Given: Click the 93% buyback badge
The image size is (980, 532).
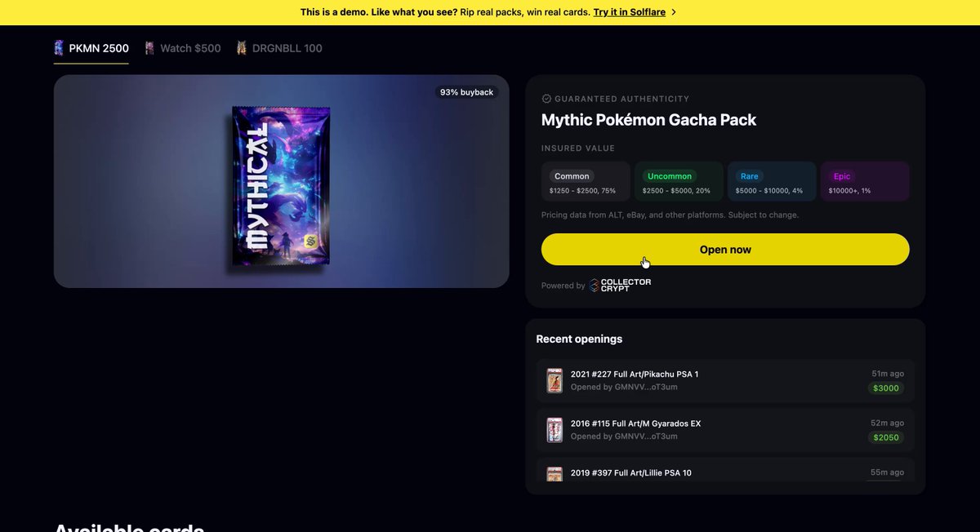Looking at the screenshot, I should point(466,92).
